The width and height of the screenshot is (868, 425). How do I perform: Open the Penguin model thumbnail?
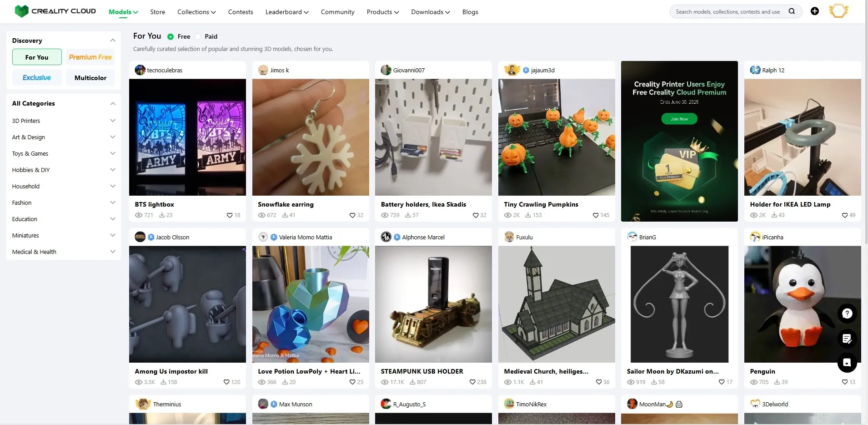(802, 304)
